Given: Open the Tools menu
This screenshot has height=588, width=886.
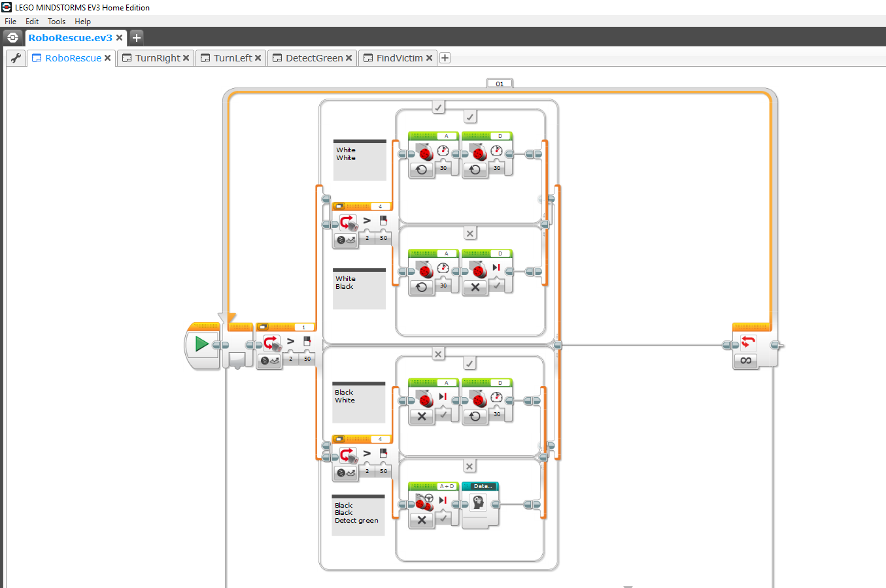Looking at the screenshot, I should [x=56, y=22].
